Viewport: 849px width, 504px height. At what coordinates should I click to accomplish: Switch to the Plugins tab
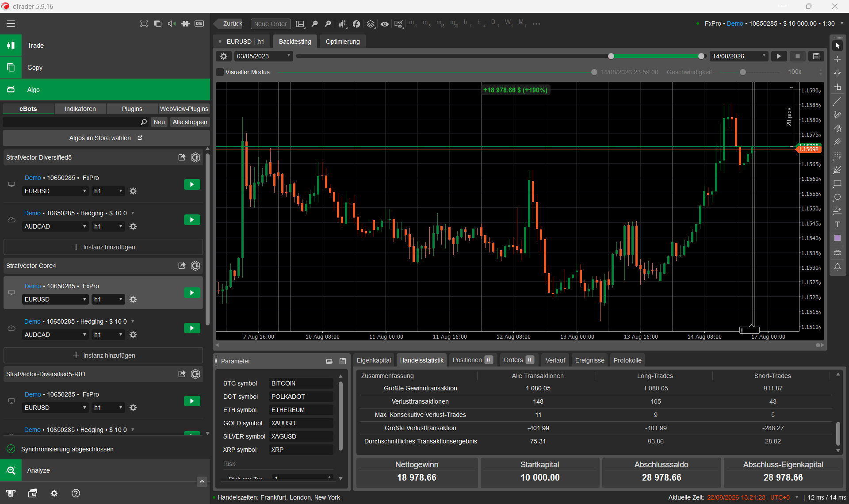(x=132, y=109)
